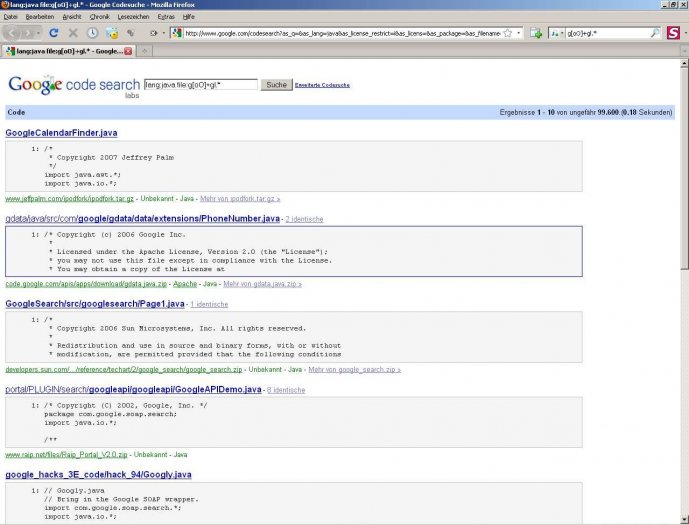Click the red S extension icon
This screenshot has height=525, width=689.
pos(673,33)
